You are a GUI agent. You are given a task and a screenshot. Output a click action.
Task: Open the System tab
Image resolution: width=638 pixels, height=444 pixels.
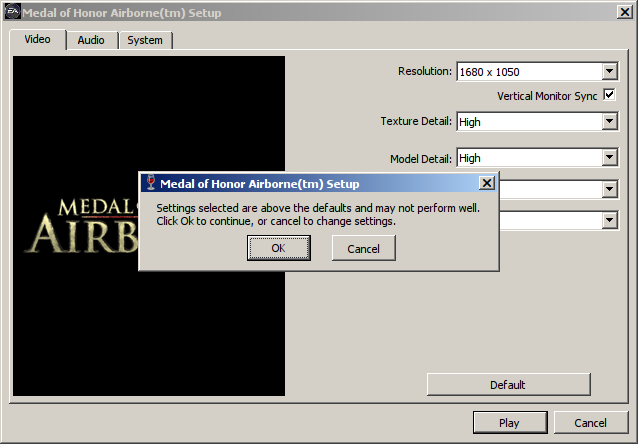point(145,40)
